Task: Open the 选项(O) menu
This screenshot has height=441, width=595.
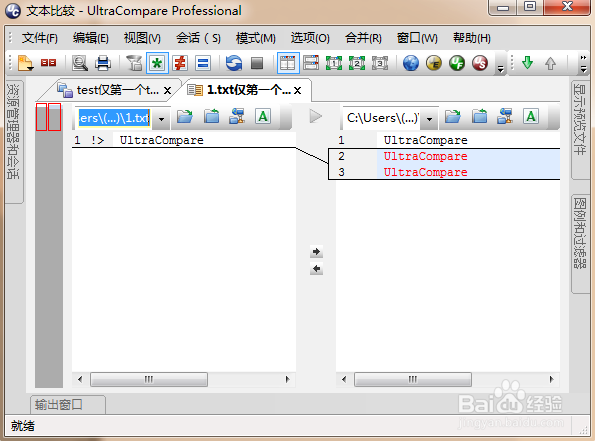Action: (x=310, y=38)
